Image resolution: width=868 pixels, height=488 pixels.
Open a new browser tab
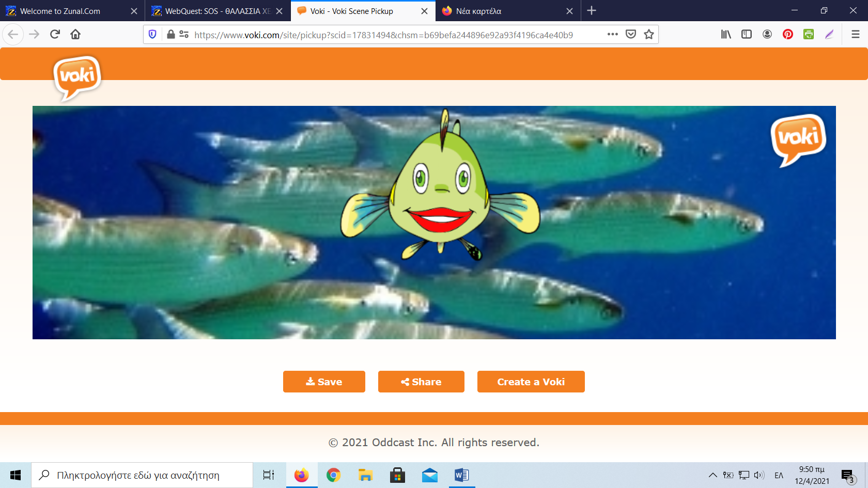[592, 11]
